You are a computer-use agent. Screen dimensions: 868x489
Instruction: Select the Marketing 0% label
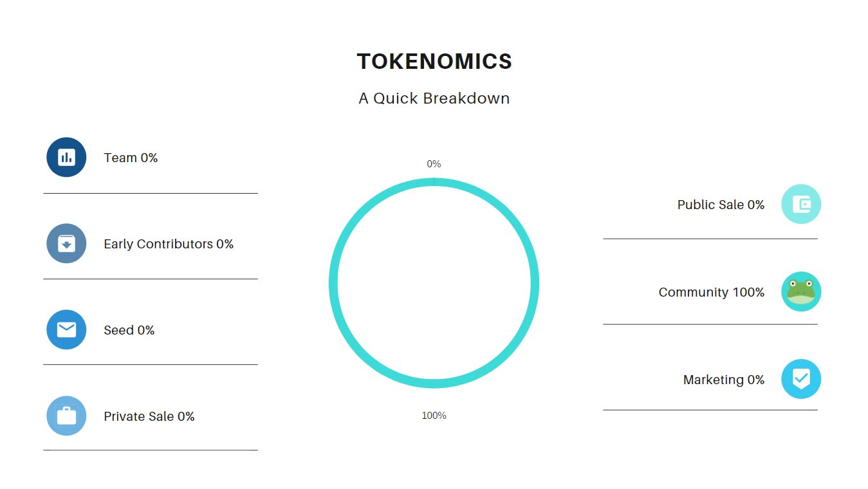coord(724,380)
